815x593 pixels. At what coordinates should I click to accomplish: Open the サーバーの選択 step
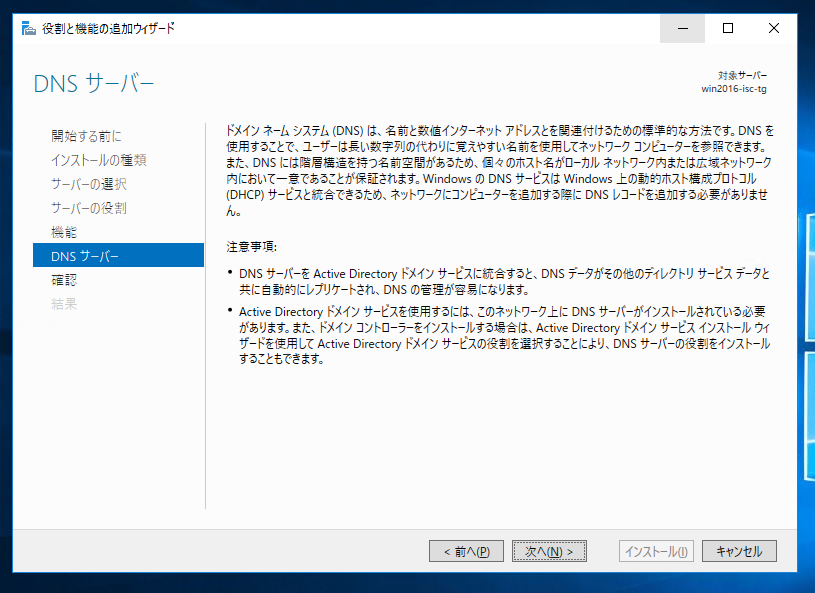pos(89,184)
